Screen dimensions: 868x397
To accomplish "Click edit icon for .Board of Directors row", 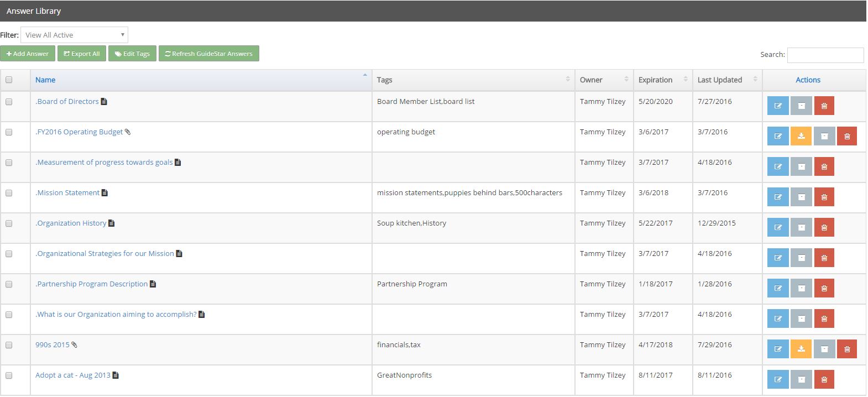I will (778, 106).
